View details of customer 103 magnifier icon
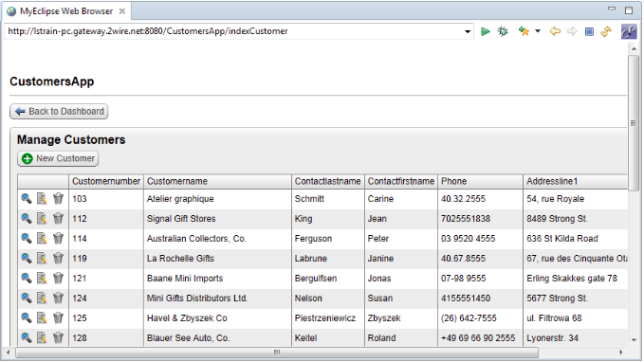The height and width of the screenshot is (362, 644). click(x=27, y=199)
